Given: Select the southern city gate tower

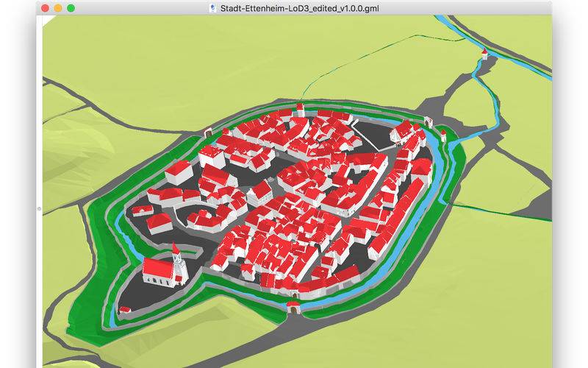Looking at the screenshot, I should (293, 307).
